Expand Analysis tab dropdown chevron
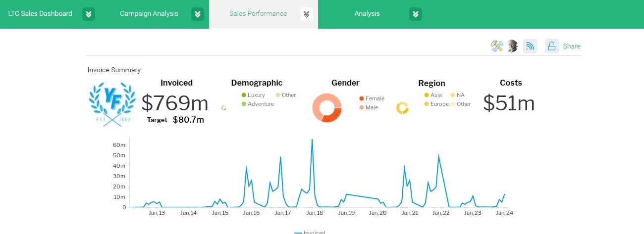This screenshot has width=644, height=234. [x=416, y=14]
